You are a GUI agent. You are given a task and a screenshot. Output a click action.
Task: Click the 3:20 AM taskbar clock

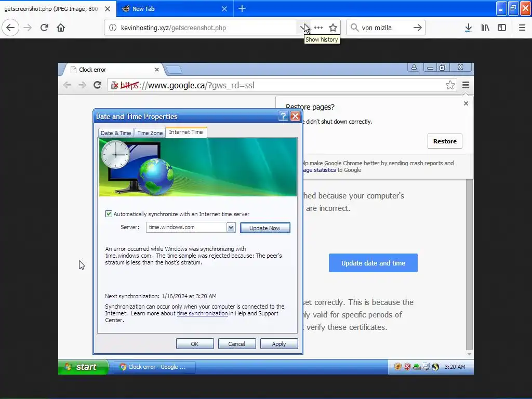pos(455,367)
